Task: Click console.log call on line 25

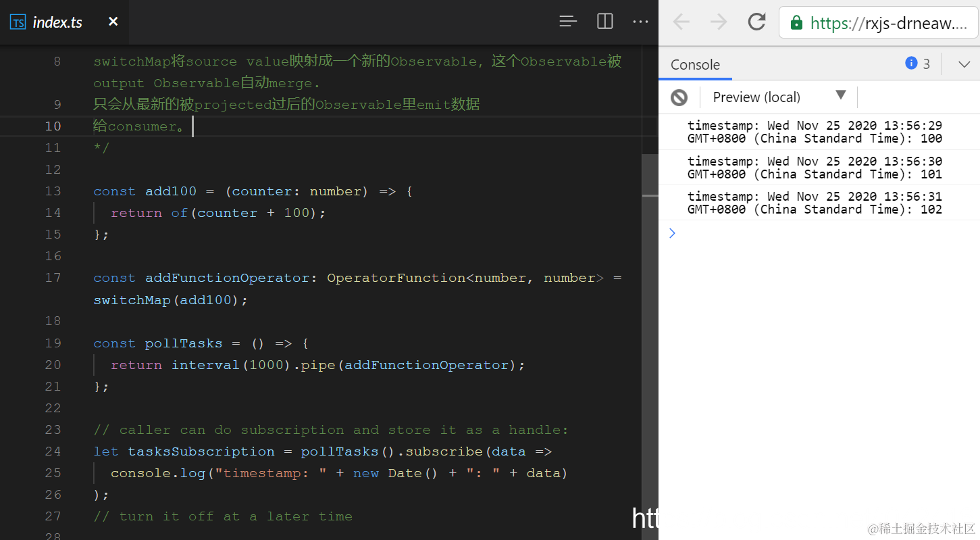Action: click(158, 473)
